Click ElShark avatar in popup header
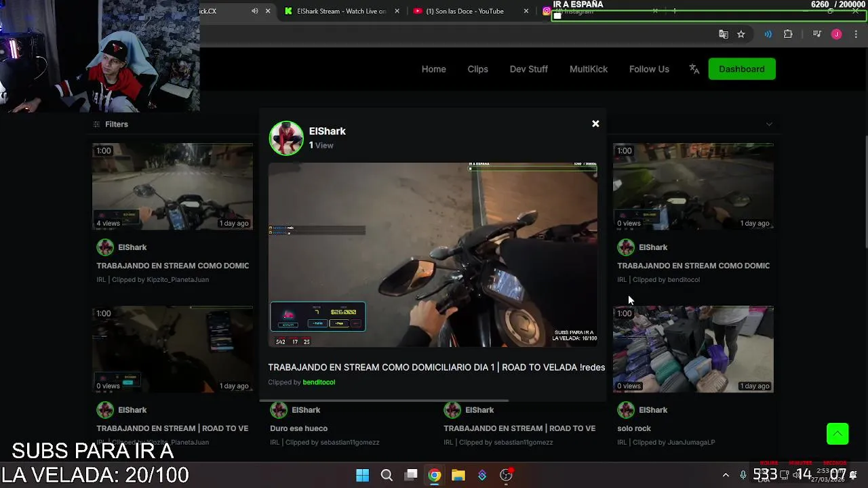Screen dimensions: 868x488 [x=286, y=138]
